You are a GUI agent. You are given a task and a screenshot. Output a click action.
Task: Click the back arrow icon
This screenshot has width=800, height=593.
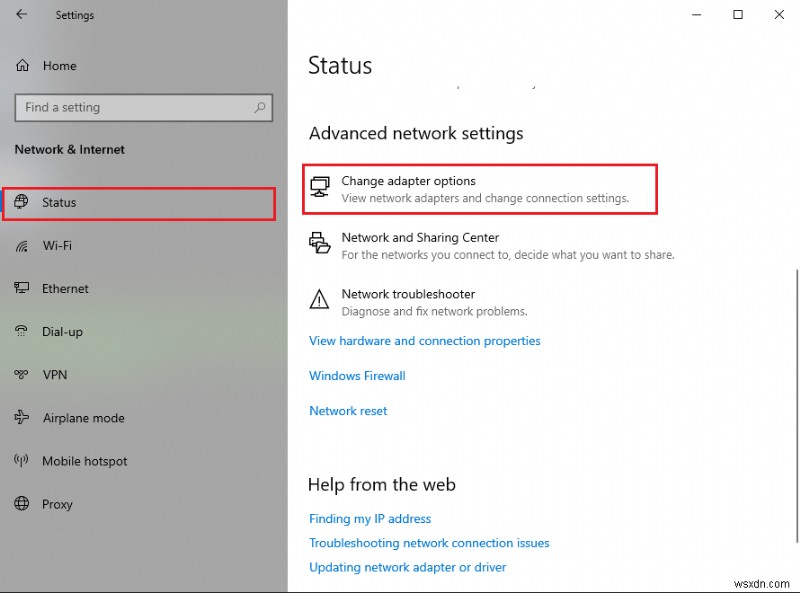click(21, 15)
